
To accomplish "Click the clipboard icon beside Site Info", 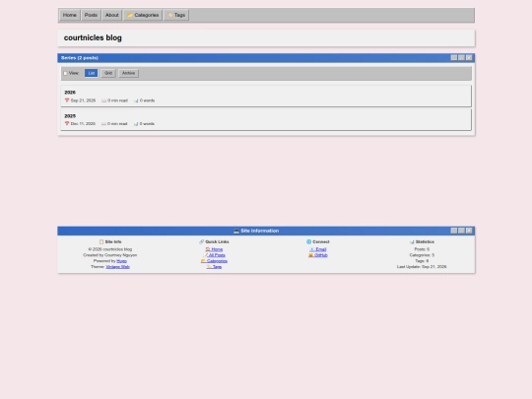I will point(101,242).
